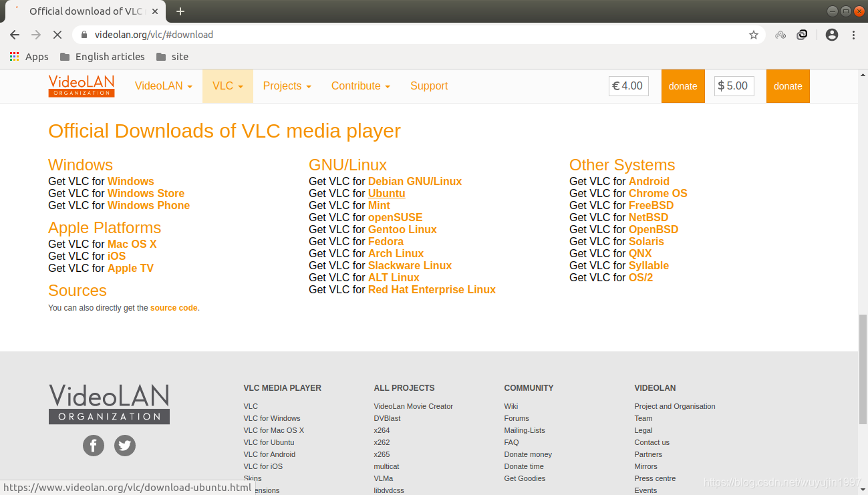
Task: Open footer link Project and Organisation
Action: coord(675,406)
